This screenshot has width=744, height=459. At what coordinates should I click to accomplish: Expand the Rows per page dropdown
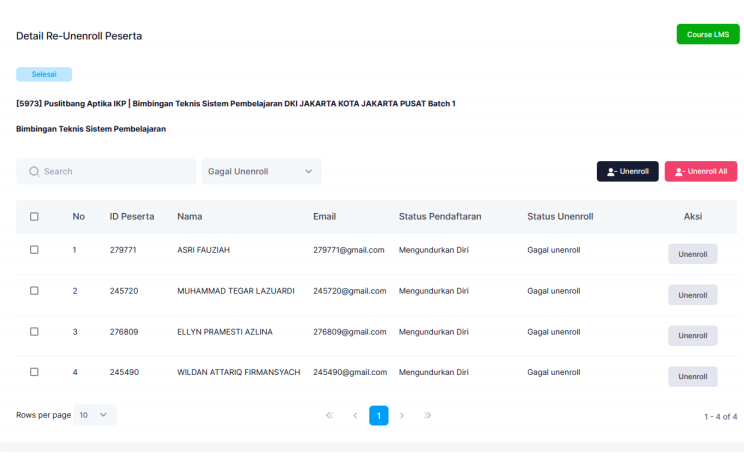96,415
